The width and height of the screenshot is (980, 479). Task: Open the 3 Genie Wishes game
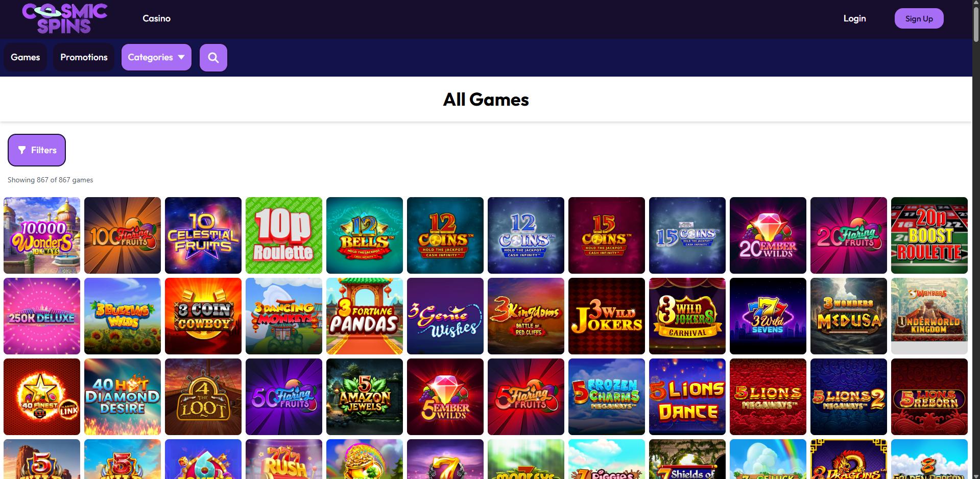[445, 316]
